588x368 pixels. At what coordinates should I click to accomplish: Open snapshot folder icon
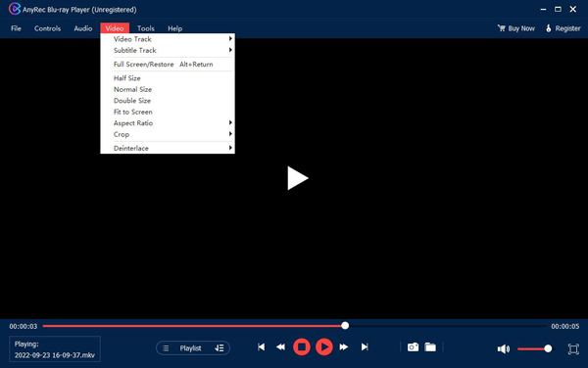[430, 347]
